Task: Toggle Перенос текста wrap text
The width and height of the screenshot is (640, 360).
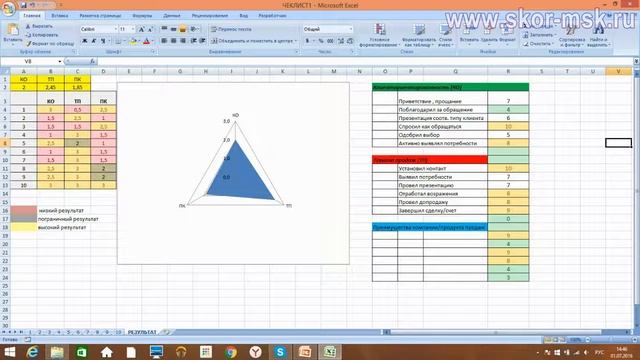Action: (231, 29)
